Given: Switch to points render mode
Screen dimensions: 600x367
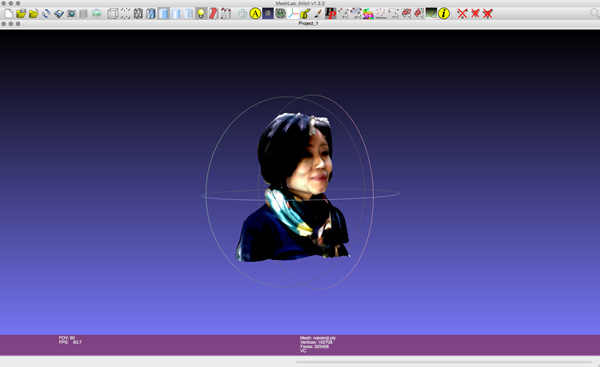Looking at the screenshot, I should (126, 14).
